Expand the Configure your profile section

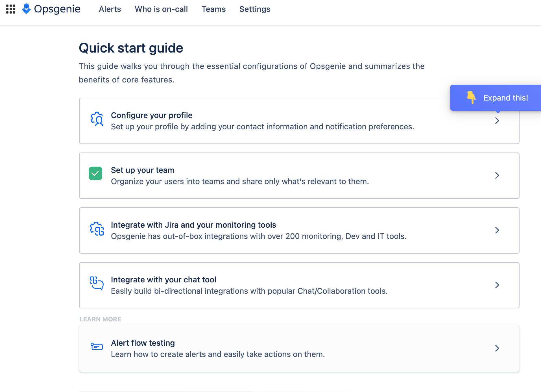click(x=497, y=121)
